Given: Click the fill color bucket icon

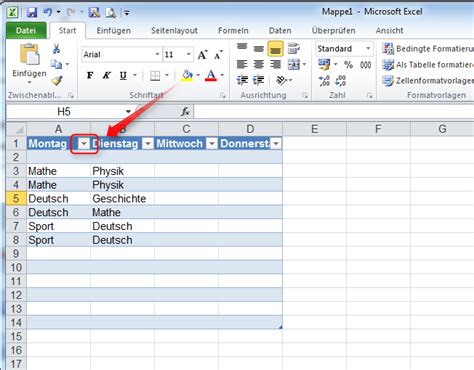Looking at the screenshot, I should click(x=187, y=75).
